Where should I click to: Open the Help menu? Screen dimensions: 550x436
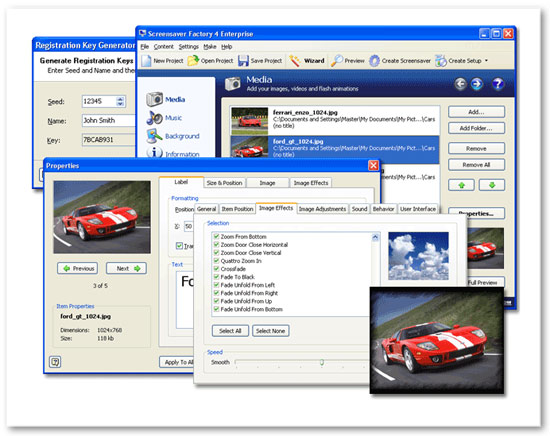(227, 47)
